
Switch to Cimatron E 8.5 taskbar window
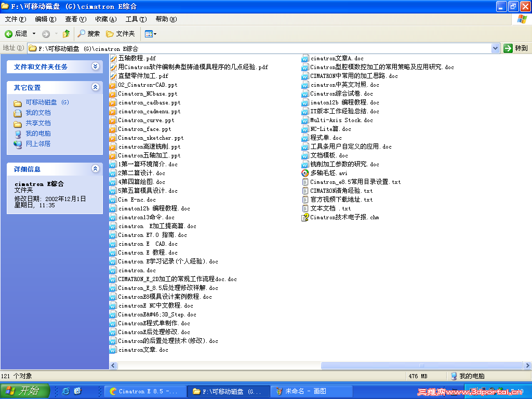tap(145, 391)
